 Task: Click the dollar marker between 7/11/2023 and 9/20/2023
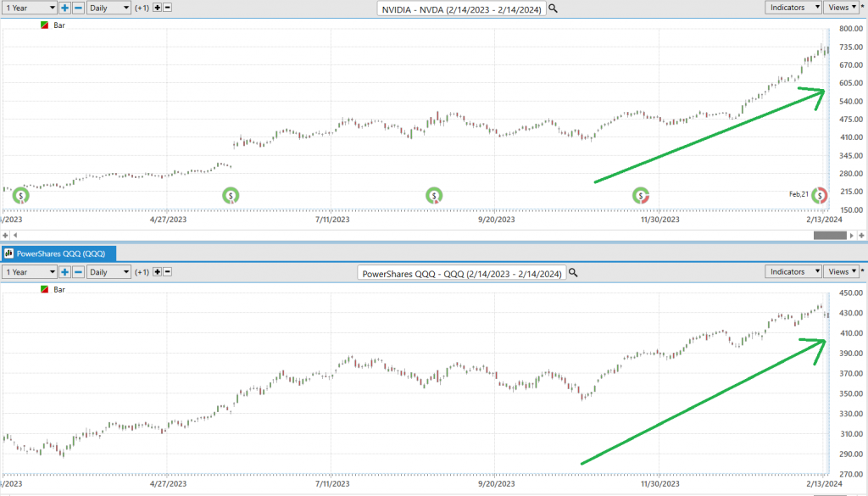434,195
